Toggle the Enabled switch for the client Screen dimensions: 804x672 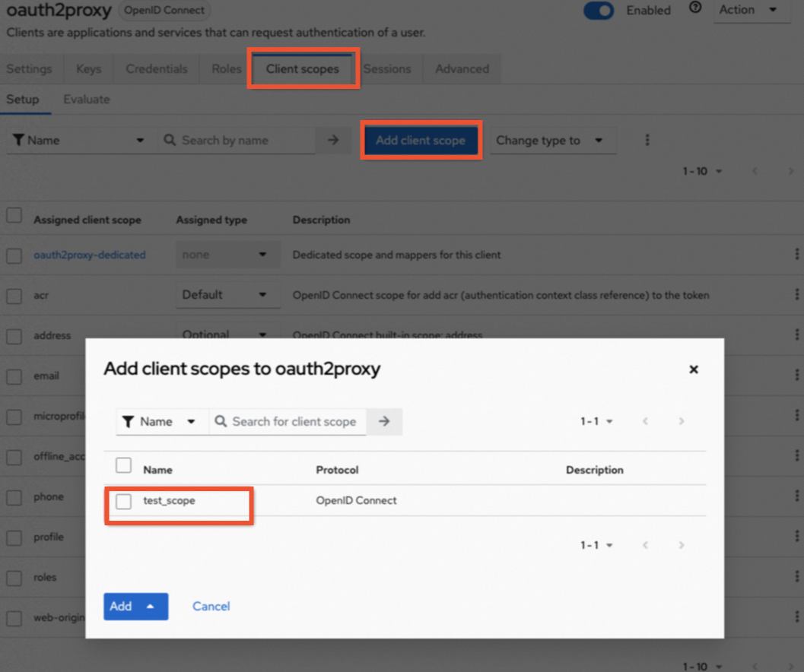click(x=599, y=10)
